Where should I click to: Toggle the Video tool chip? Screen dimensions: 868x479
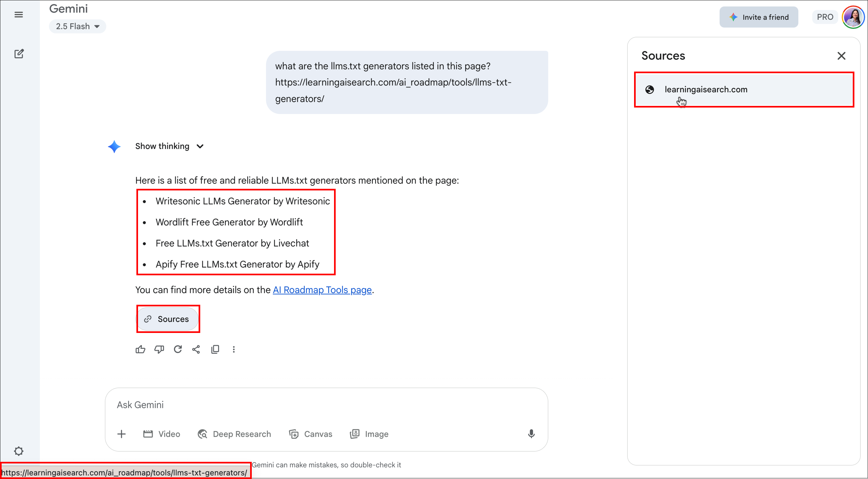162,434
